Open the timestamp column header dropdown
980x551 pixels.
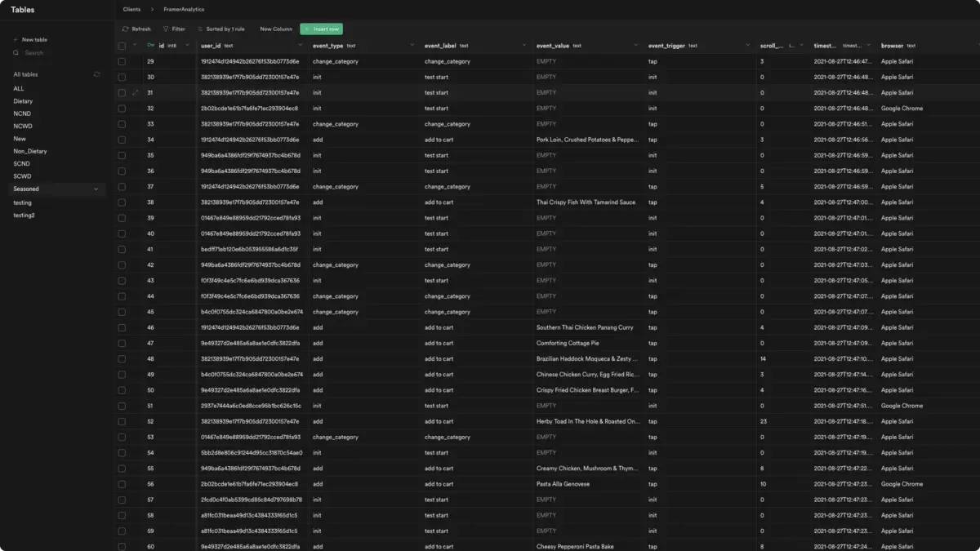(x=868, y=46)
